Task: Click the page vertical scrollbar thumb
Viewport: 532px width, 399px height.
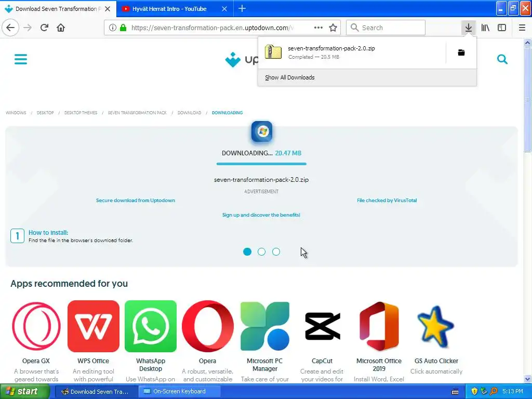Action: [527, 100]
